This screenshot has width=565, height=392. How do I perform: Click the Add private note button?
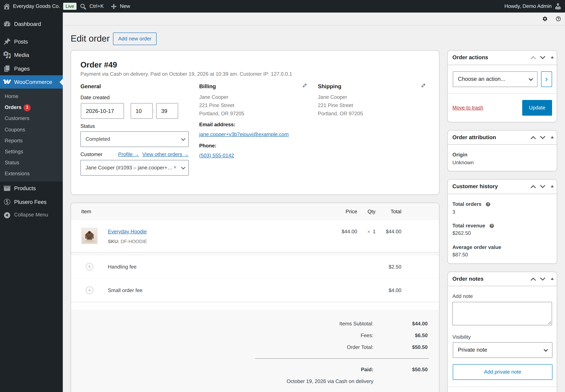tap(502, 372)
